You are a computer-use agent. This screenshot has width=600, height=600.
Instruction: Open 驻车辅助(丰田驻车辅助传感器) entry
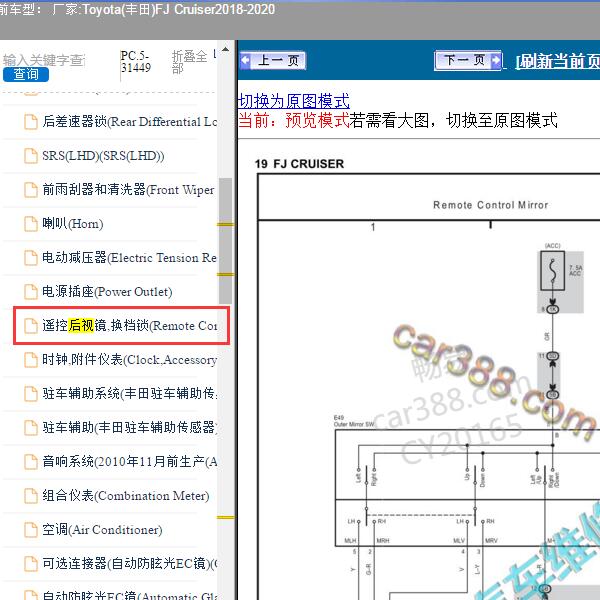130,427
